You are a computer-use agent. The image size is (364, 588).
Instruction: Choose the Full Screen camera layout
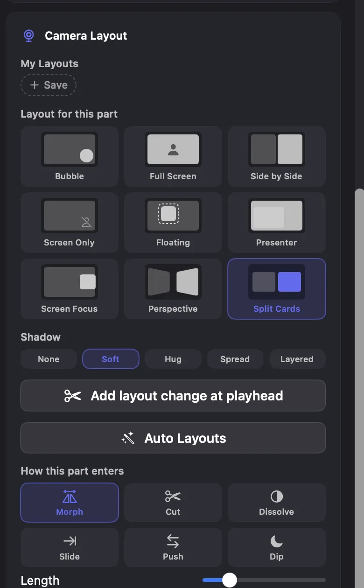pos(173,156)
